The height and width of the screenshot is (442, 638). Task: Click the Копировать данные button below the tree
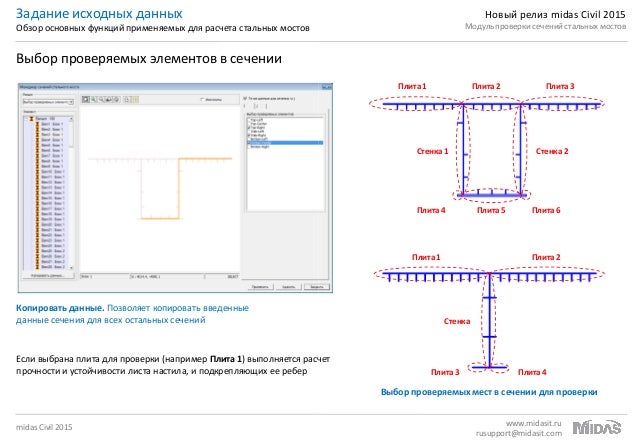pos(48,276)
